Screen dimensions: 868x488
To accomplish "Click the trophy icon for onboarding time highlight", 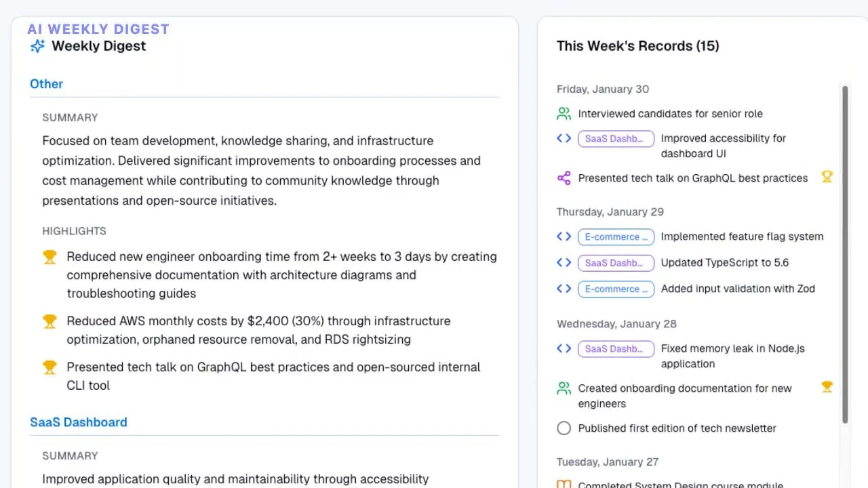I will (50, 257).
